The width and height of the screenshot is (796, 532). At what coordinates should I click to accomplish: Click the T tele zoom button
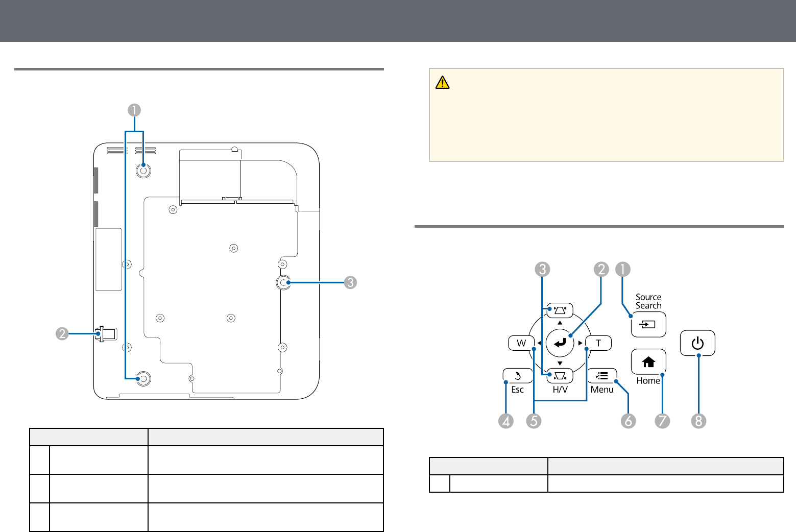598,343
